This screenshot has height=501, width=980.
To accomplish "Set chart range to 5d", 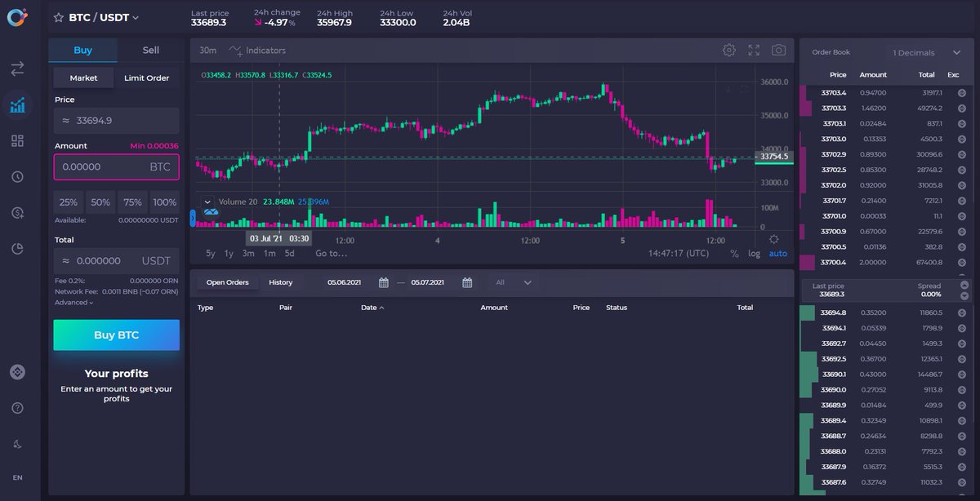I will tap(289, 254).
